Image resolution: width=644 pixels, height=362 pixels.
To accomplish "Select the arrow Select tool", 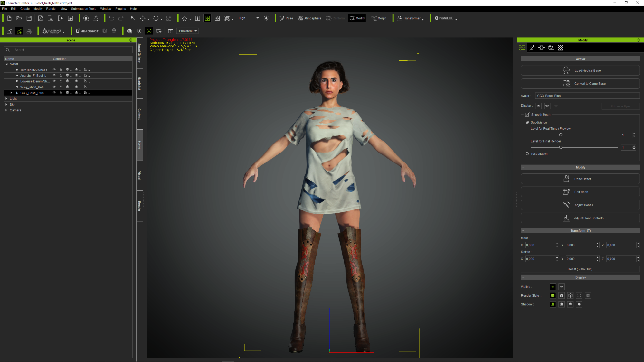I will (133, 18).
